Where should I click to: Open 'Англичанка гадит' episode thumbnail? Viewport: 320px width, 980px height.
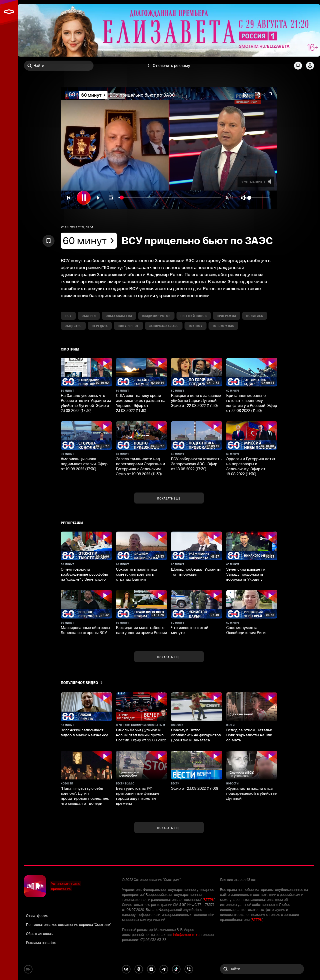tap(251, 372)
